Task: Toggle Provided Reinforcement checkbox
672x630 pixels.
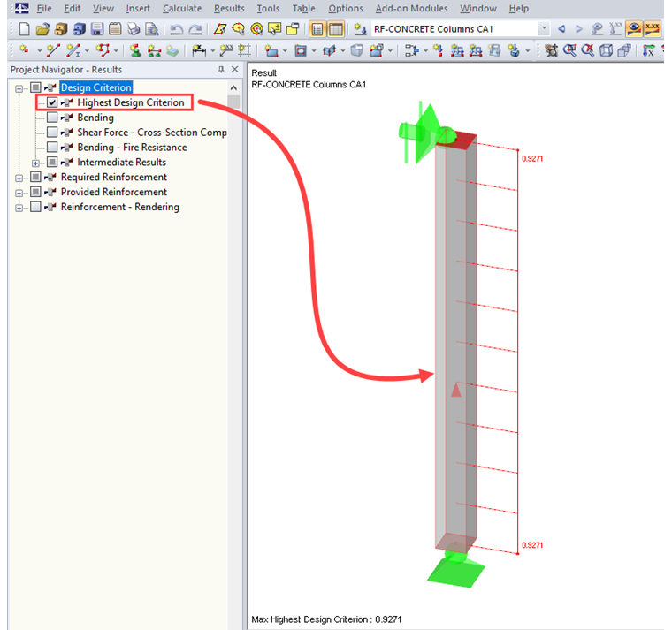Action: (35, 192)
